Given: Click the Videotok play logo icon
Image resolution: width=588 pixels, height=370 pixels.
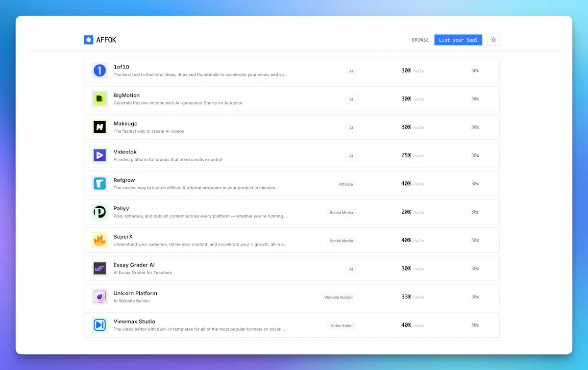Looking at the screenshot, I should pos(99,155).
